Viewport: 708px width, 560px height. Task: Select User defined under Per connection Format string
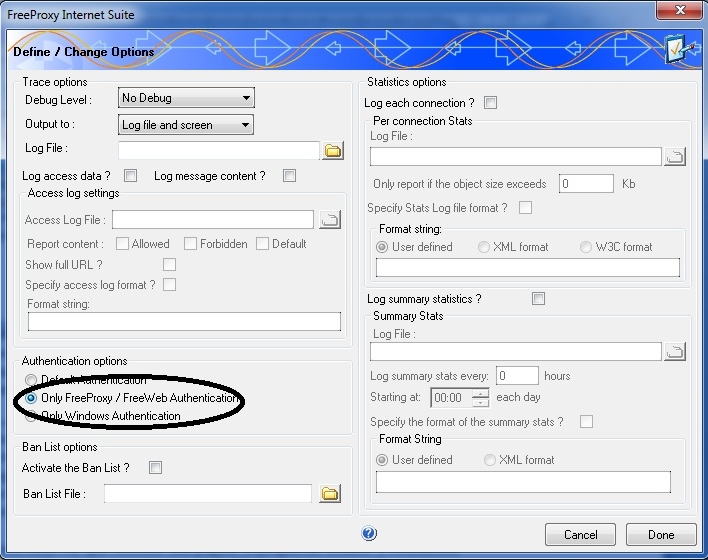coord(382,247)
